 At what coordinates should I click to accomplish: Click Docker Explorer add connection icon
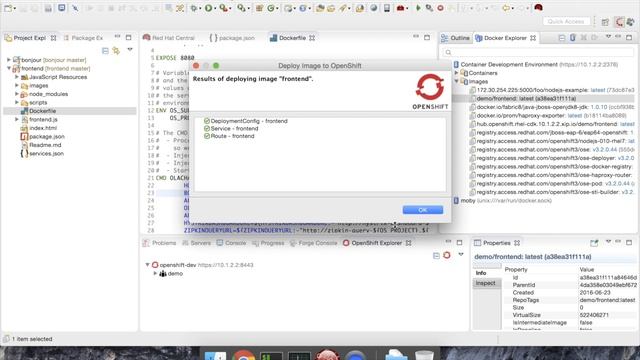coord(573,38)
